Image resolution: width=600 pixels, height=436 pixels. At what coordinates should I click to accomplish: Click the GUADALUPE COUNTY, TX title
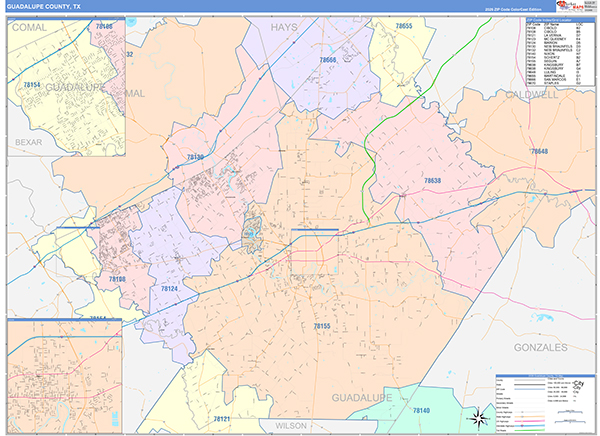click(x=44, y=7)
